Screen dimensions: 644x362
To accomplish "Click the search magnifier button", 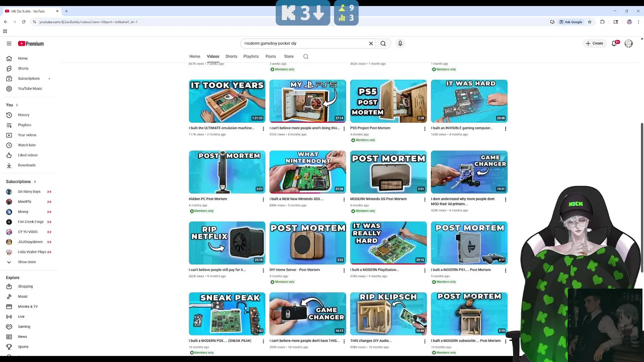I will tap(383, 43).
